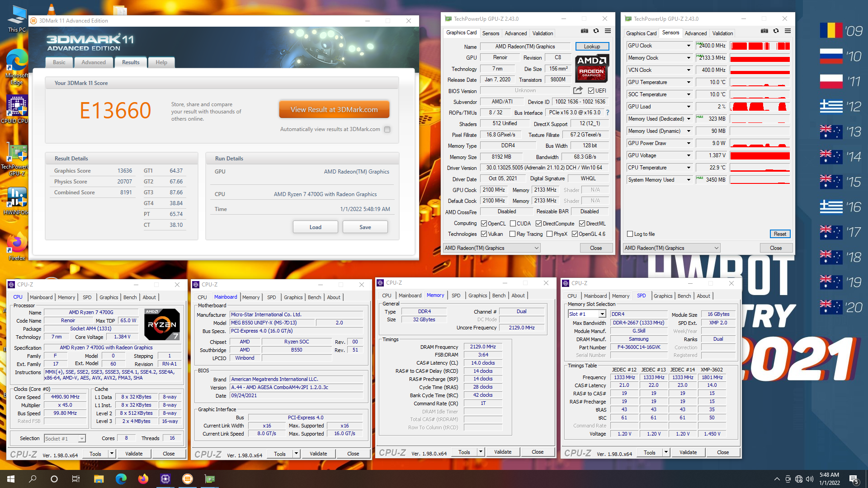The image size is (868, 488).
Task: Click GPU-Z screenshot camera icon in Graphics Card window
Action: point(585,31)
